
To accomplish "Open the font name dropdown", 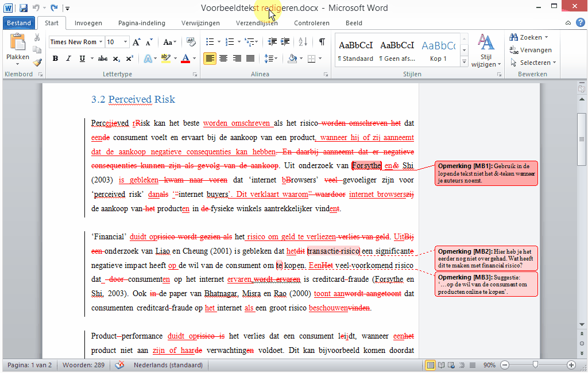I will point(101,42).
